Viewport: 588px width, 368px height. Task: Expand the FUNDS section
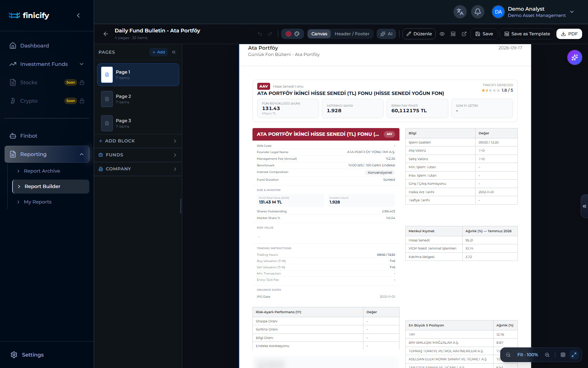click(138, 155)
